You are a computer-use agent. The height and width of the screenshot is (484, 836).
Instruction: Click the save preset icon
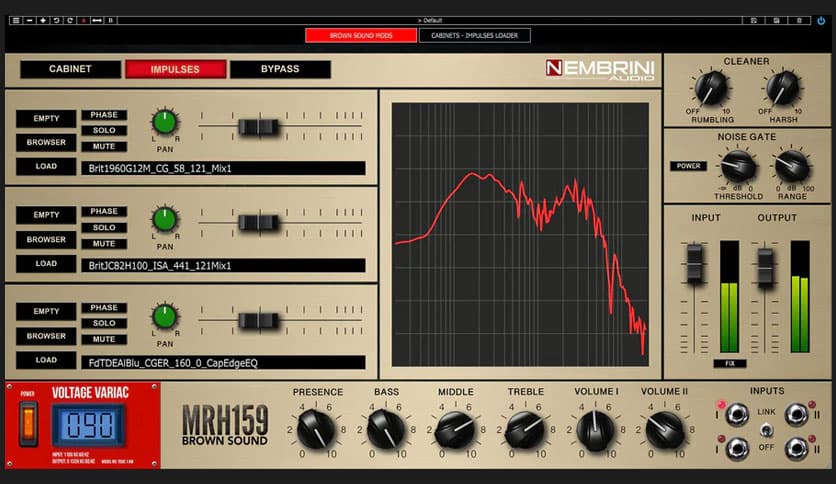tap(754, 20)
